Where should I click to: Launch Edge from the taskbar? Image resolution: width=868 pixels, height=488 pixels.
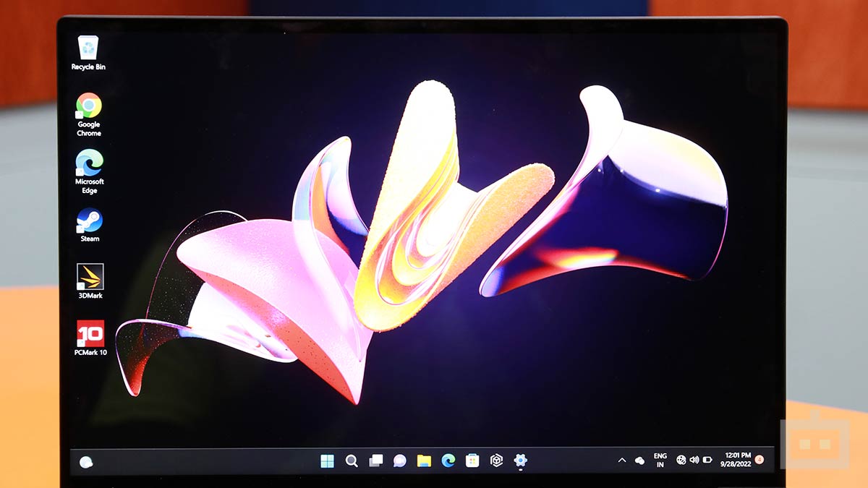pos(448,459)
